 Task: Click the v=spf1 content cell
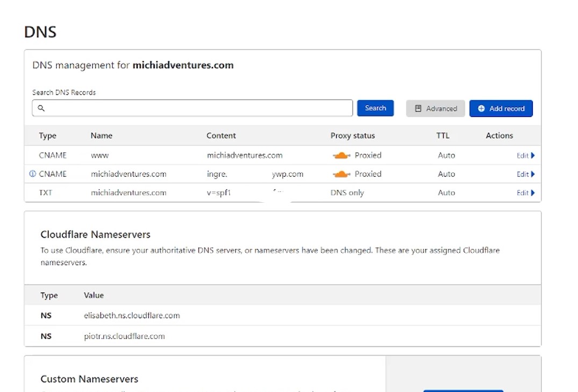tap(219, 193)
